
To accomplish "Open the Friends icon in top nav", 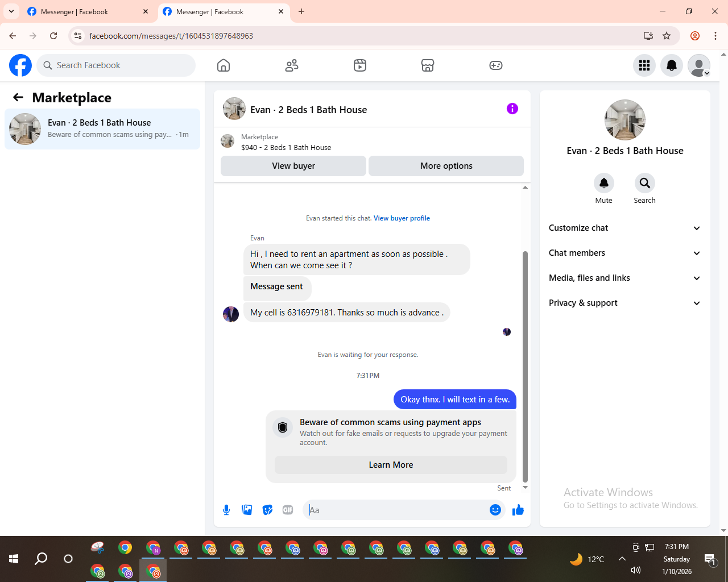I will coord(292,65).
